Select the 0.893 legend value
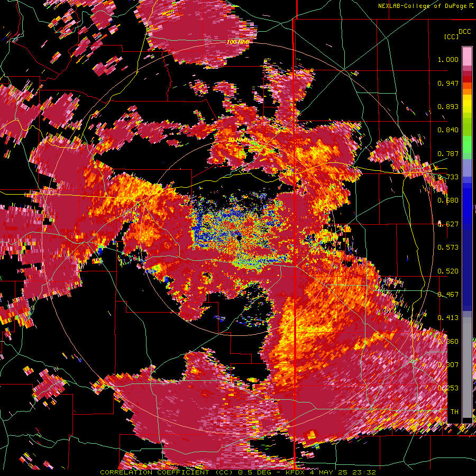 448,106
